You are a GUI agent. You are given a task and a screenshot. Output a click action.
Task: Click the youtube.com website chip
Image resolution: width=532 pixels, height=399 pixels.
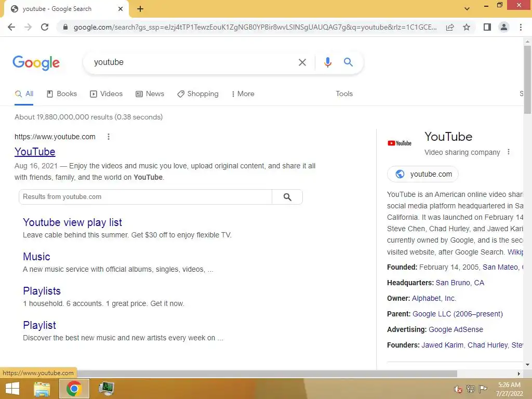423,174
